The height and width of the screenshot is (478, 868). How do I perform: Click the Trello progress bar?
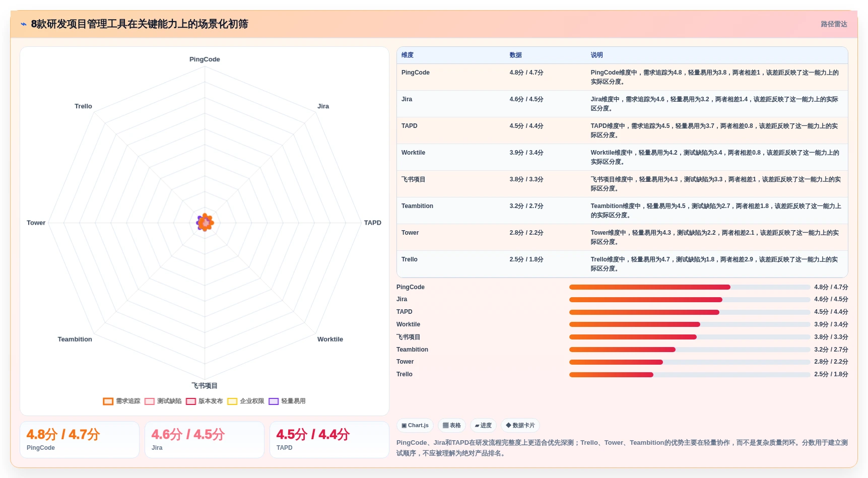[x=690, y=375]
